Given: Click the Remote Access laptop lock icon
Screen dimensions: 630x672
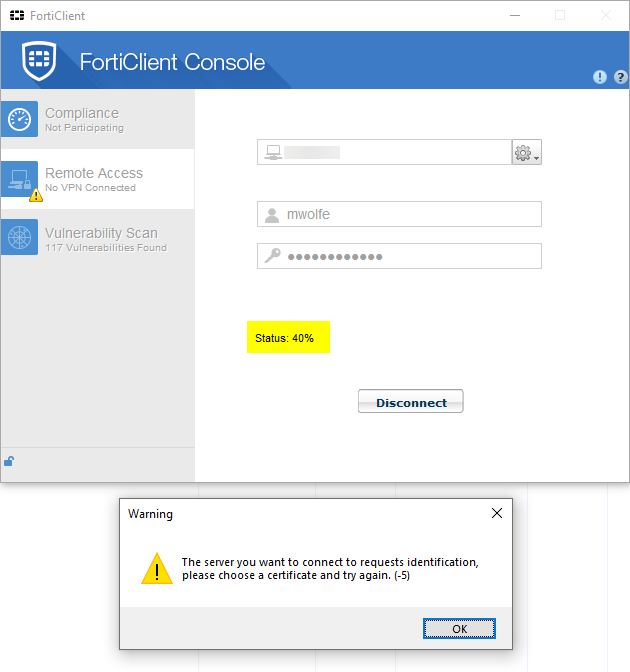Looking at the screenshot, I should [19, 179].
